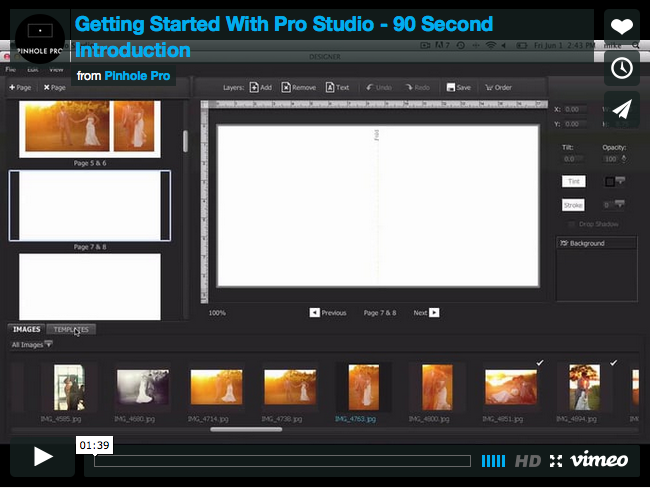Image resolution: width=650 pixels, height=488 pixels.
Task: Click the Vimeo like heart icon
Action: tap(621, 27)
